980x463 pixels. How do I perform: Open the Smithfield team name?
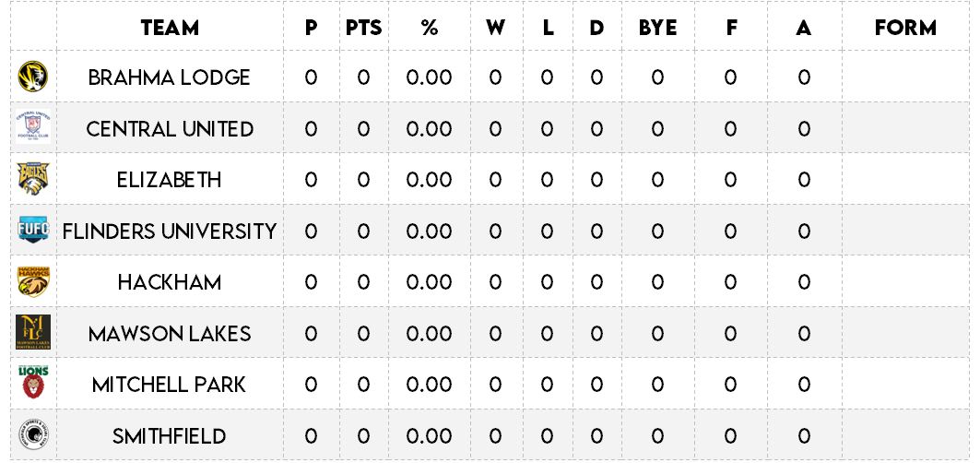(x=170, y=436)
